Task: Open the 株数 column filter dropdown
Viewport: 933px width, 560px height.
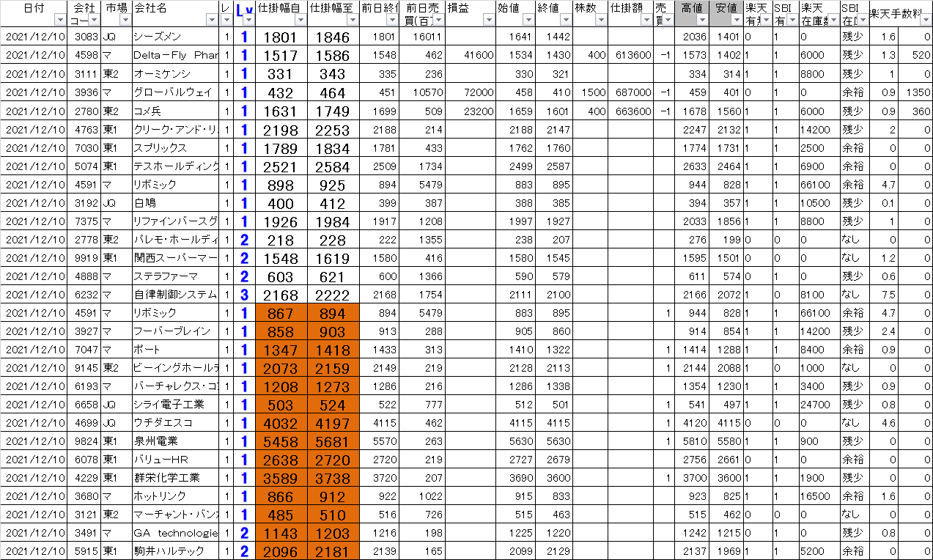Action: click(x=601, y=21)
